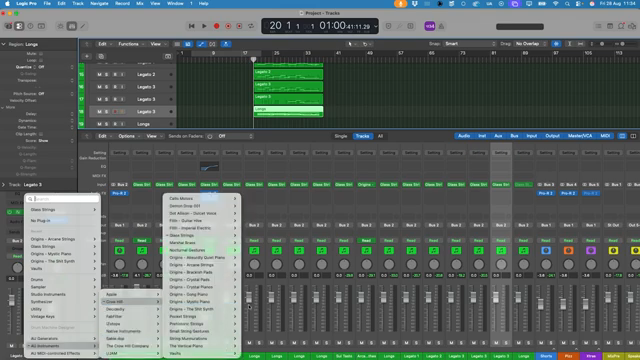Click inside the plugin Search field
This screenshot has width=640, height=360.
(63, 199)
